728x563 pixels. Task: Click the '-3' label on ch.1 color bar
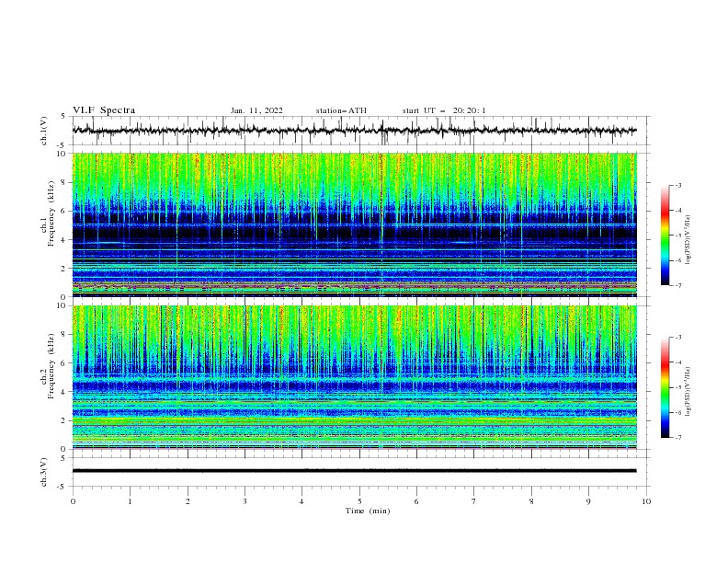pyautogui.click(x=678, y=185)
